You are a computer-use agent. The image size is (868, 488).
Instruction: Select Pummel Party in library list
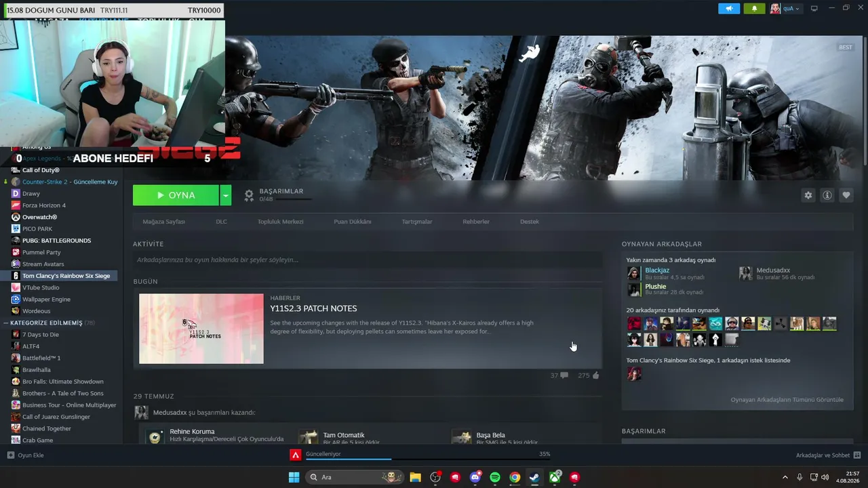click(x=41, y=252)
